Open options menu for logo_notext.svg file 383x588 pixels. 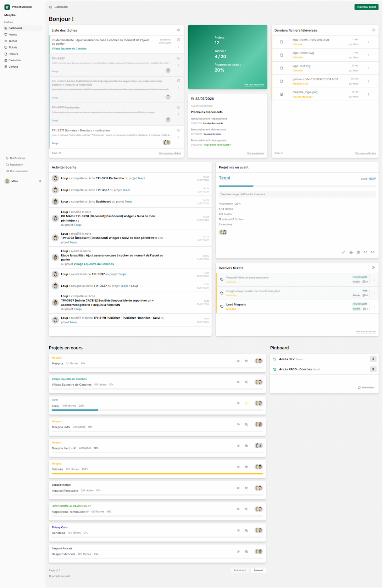pyautogui.click(x=368, y=55)
